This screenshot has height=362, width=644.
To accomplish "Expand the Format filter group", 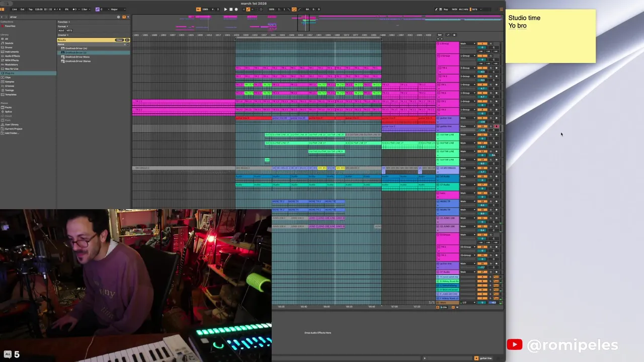I will (62, 26).
